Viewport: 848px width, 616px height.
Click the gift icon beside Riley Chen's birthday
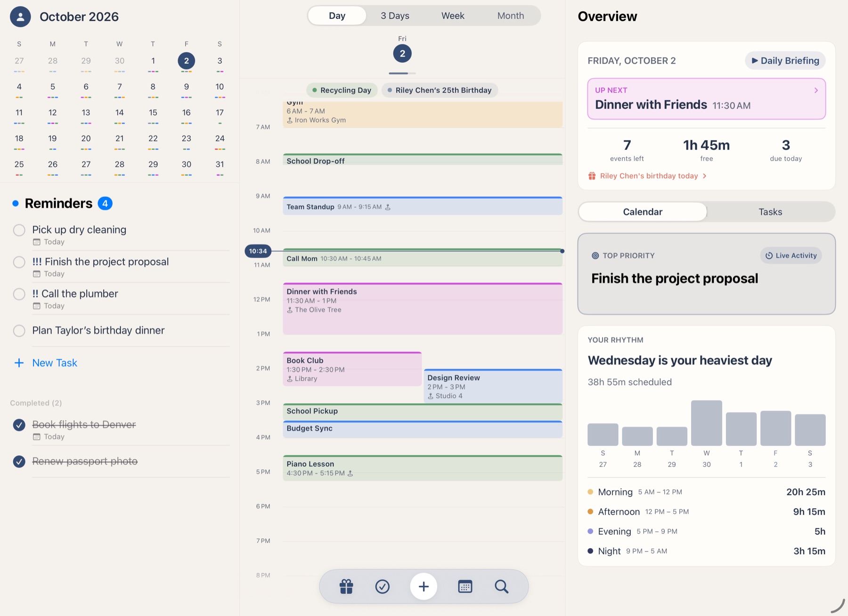pos(592,176)
